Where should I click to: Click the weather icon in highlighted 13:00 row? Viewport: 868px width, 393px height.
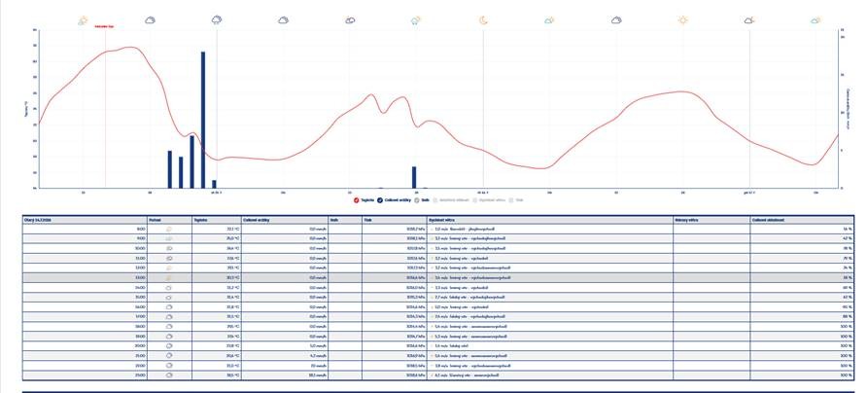point(169,277)
